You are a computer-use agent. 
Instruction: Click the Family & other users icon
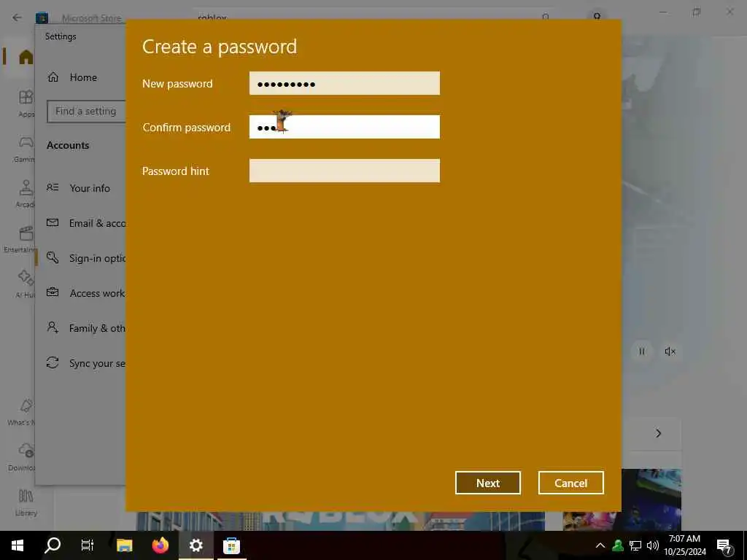[x=53, y=327]
